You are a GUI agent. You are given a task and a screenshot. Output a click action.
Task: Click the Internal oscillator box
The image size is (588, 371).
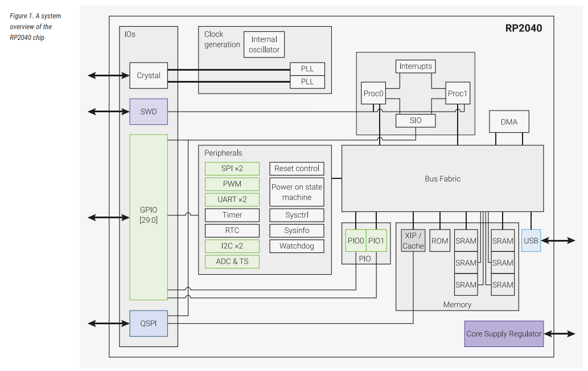click(x=264, y=44)
